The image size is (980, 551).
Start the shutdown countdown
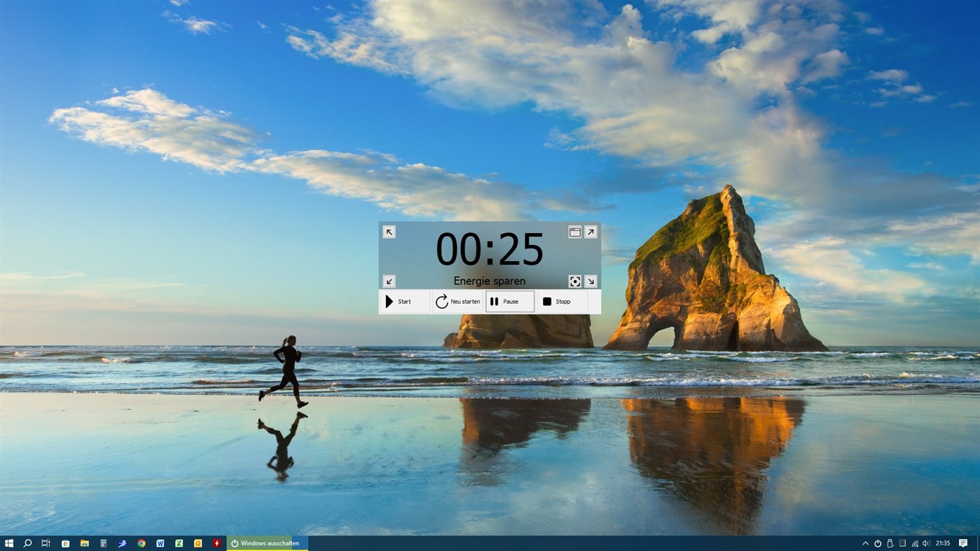tap(406, 302)
